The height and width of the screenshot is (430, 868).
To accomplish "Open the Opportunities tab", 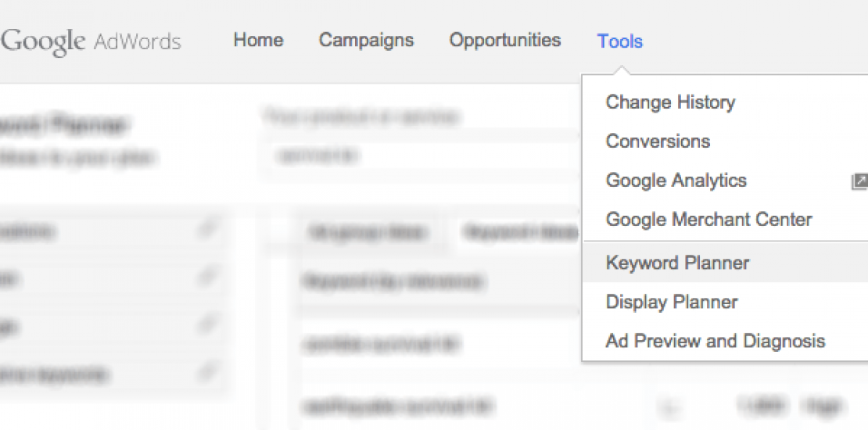I will [x=504, y=40].
